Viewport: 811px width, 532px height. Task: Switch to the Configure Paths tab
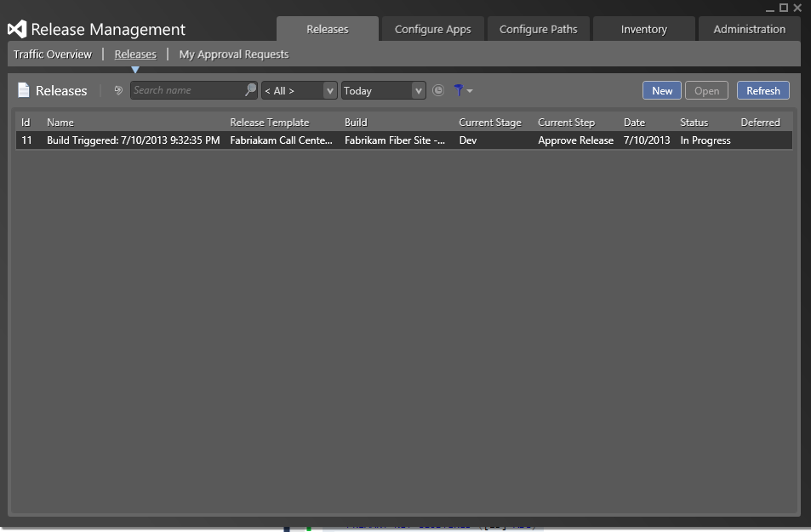539,29
